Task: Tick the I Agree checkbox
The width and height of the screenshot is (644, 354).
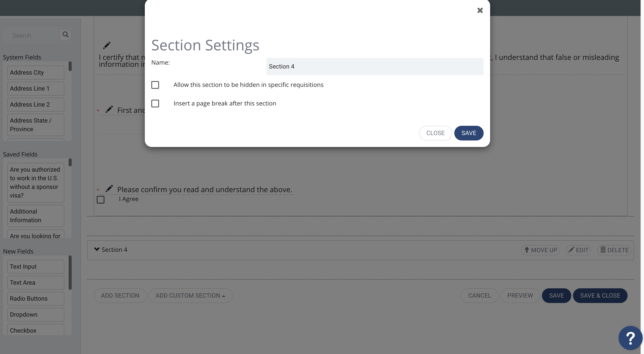Action: (101, 200)
